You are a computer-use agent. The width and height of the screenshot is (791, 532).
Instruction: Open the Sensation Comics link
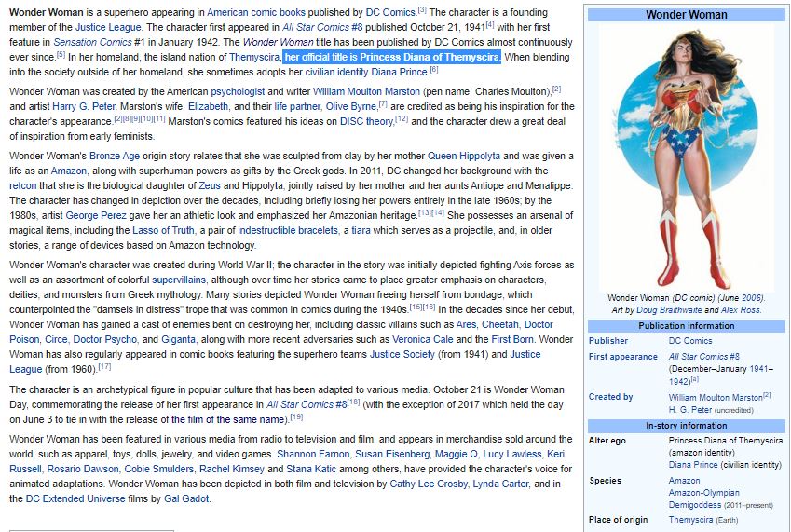click(x=92, y=42)
